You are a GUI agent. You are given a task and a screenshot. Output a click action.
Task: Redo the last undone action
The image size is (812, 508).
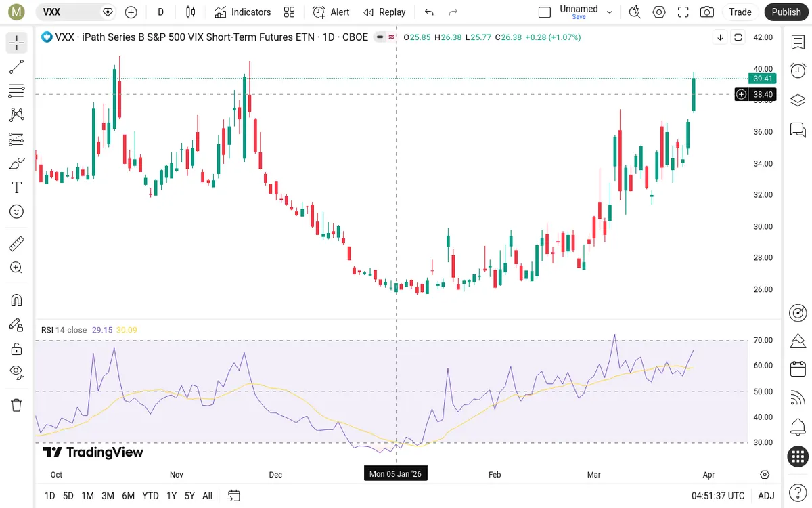click(453, 12)
